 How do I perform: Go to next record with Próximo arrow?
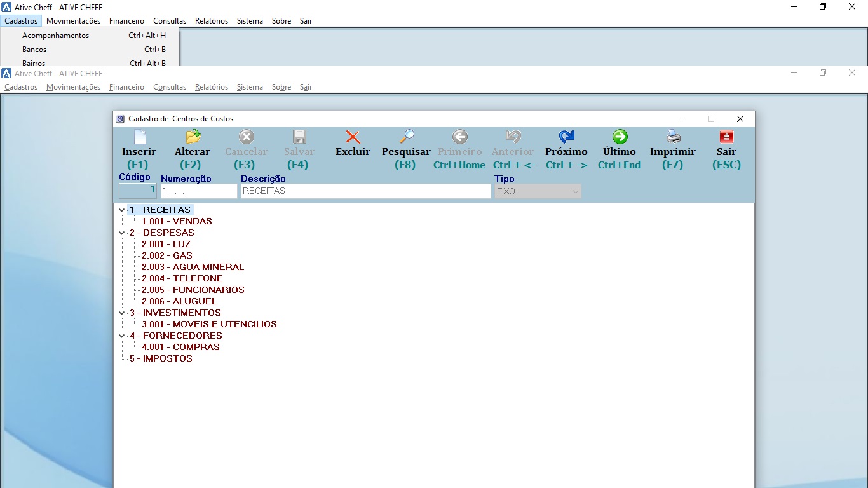point(566,137)
